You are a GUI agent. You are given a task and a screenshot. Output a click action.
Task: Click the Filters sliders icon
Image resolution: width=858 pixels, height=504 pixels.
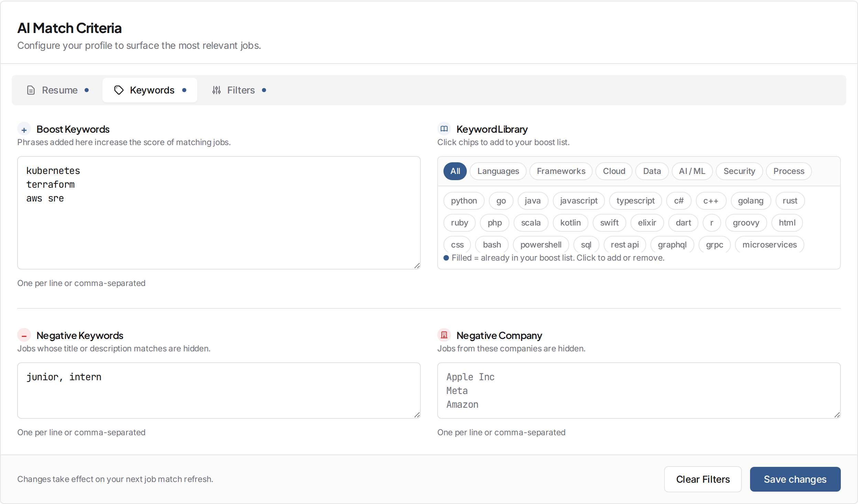tap(216, 90)
